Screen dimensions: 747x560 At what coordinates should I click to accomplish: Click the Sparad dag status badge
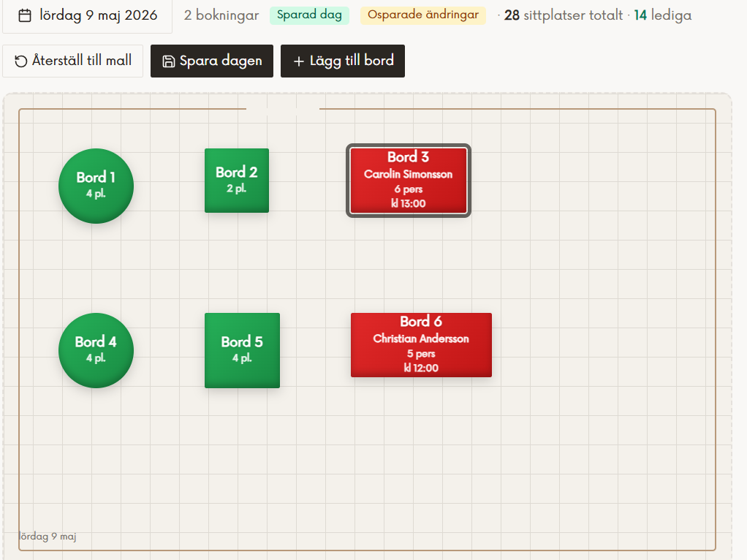click(309, 15)
